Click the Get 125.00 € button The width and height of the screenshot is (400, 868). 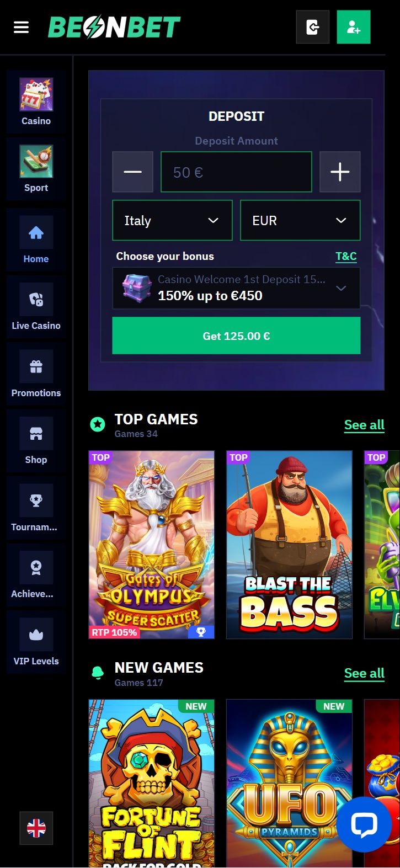[236, 336]
